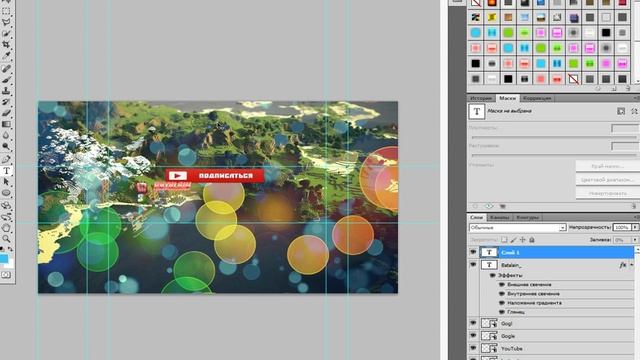640x360 pixels.
Task: Select the Blur tool
Action: click(6, 135)
